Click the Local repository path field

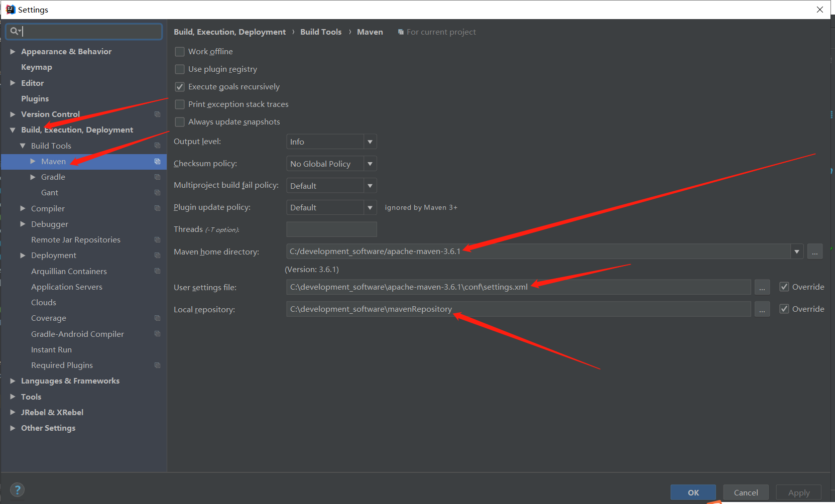pyautogui.click(x=519, y=309)
